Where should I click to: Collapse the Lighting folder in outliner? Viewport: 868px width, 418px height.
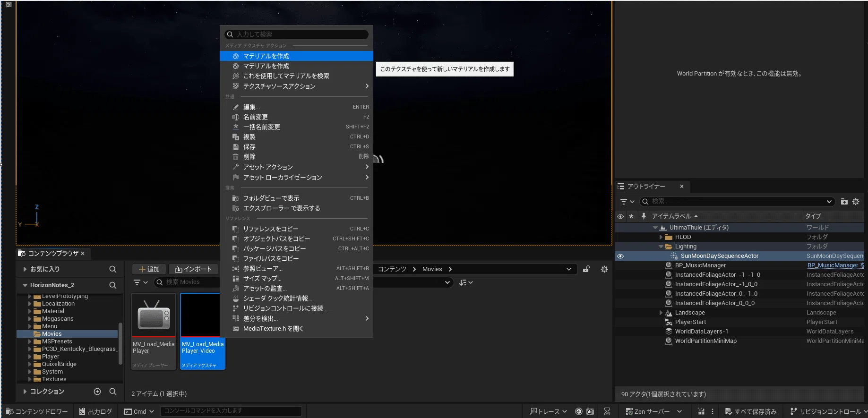(x=661, y=247)
